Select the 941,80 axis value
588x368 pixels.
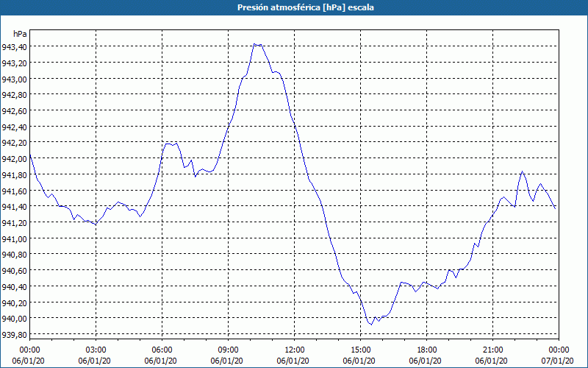14,174
